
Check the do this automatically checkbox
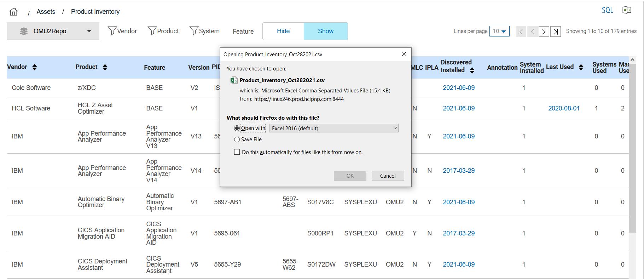(237, 152)
